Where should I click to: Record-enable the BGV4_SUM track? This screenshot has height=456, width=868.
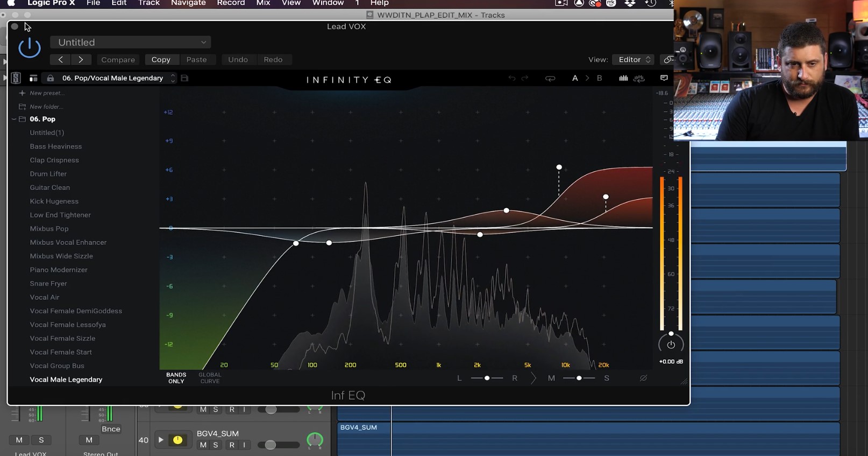point(232,445)
